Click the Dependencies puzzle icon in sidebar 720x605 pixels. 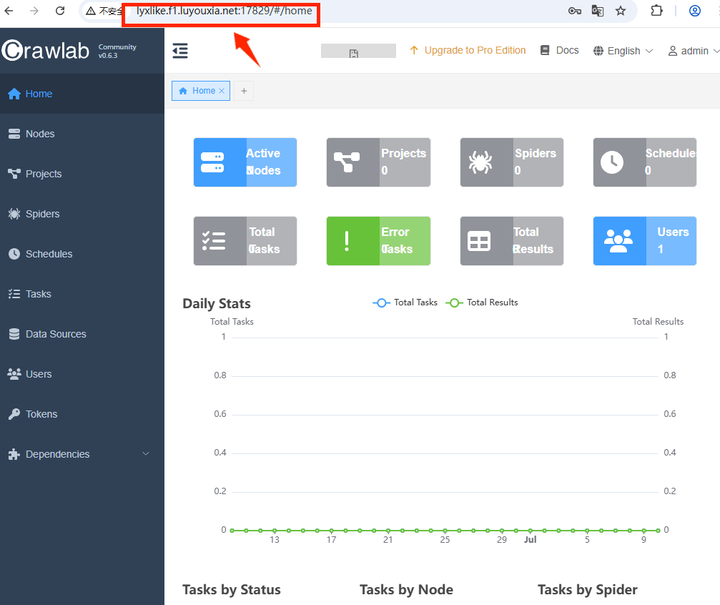click(14, 454)
